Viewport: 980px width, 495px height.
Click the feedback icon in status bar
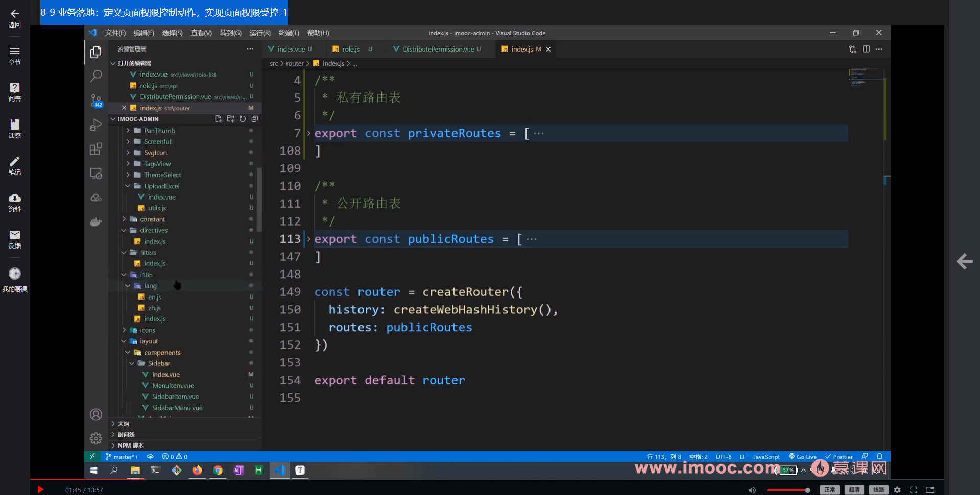point(865,456)
